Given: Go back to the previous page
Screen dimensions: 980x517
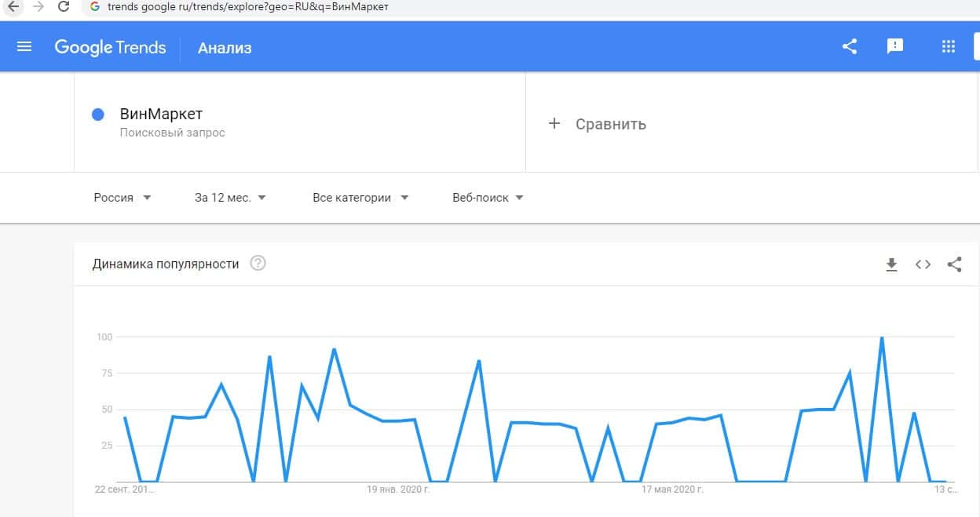Looking at the screenshot, I should point(13,7).
